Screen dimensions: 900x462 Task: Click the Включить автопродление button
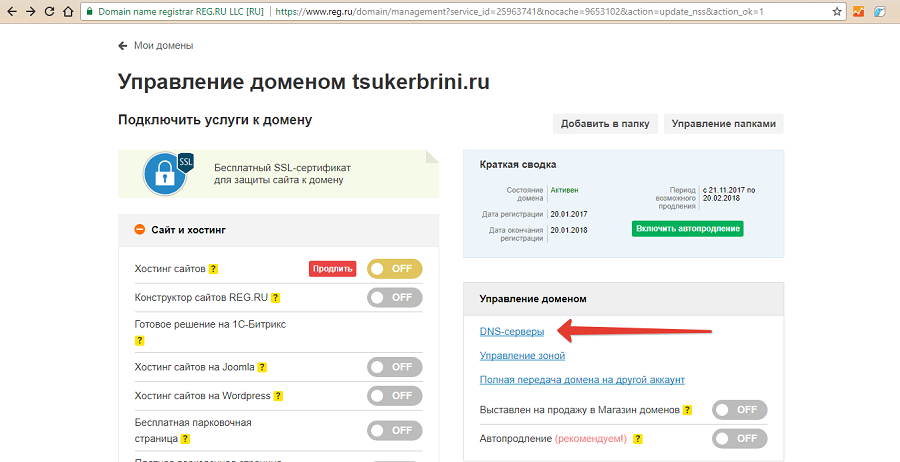688,228
